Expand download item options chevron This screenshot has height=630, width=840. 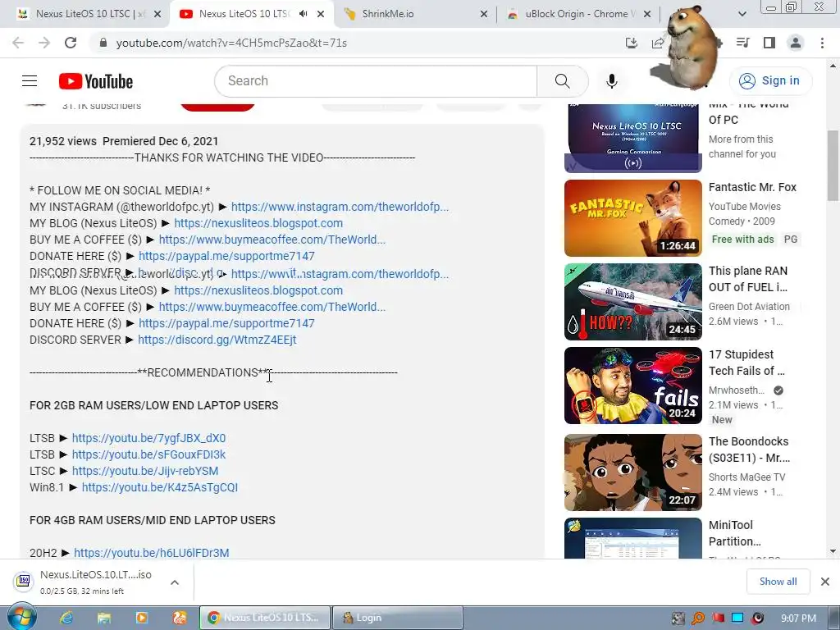(175, 582)
